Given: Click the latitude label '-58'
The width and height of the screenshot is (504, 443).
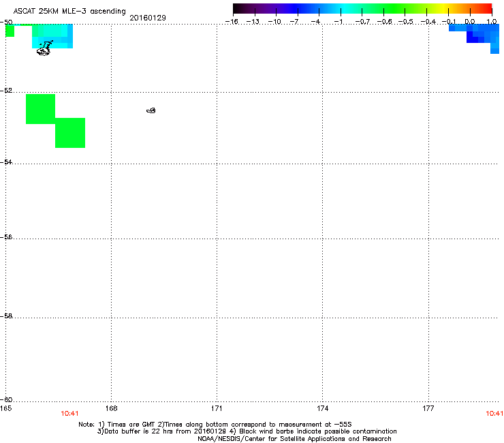Looking at the screenshot, I should 6,316.
